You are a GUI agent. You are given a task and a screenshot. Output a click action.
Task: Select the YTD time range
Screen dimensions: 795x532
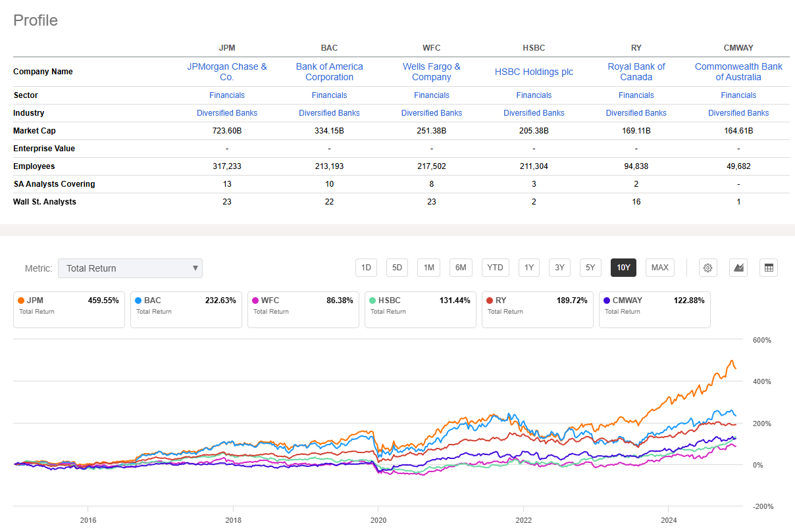click(x=495, y=268)
